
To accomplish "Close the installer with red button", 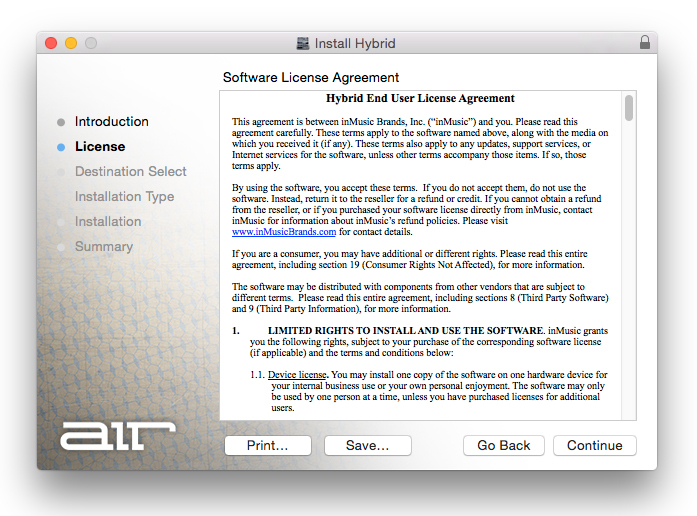I will coord(51,43).
